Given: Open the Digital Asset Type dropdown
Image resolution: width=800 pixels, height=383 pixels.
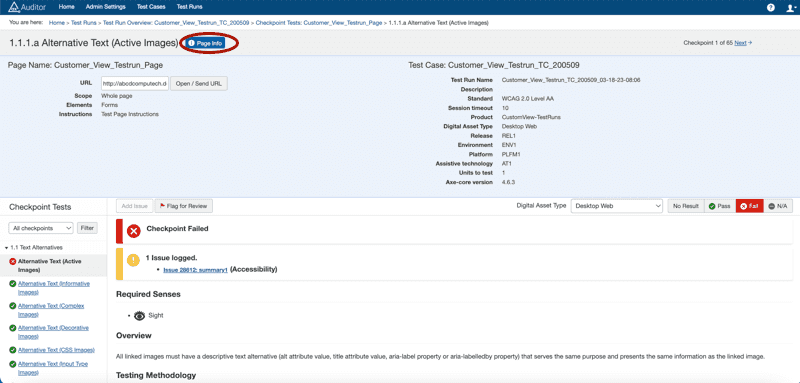Looking at the screenshot, I should point(616,206).
